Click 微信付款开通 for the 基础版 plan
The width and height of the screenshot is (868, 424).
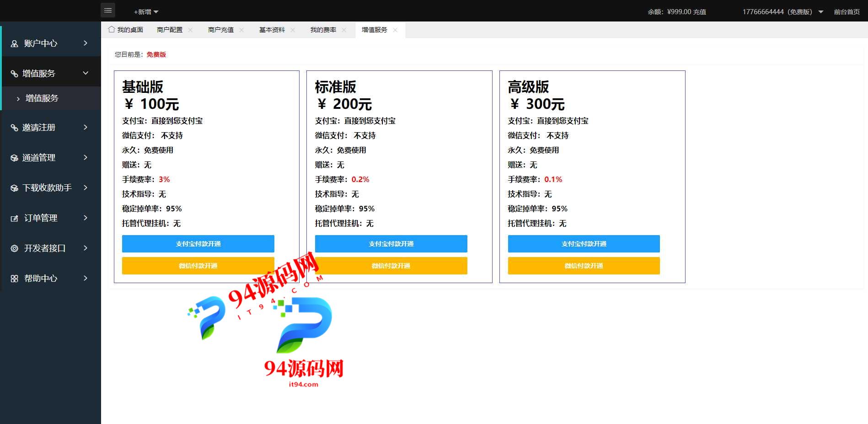coord(198,266)
